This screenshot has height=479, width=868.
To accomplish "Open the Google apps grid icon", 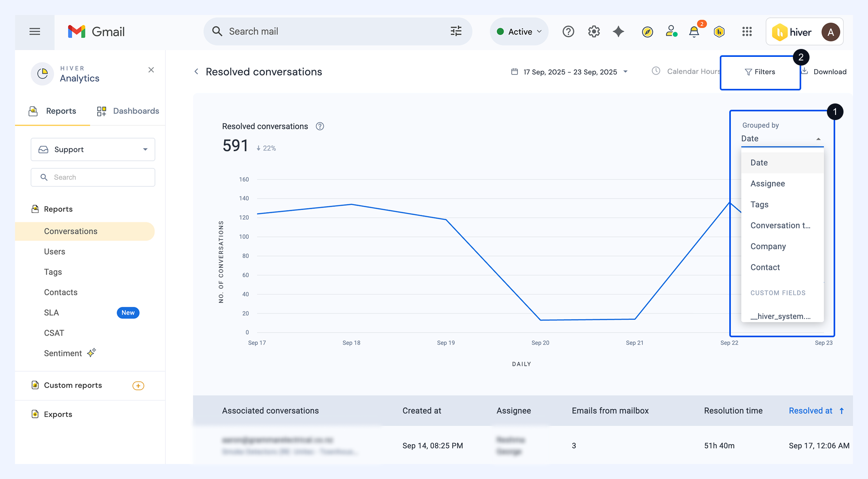I will (x=747, y=32).
